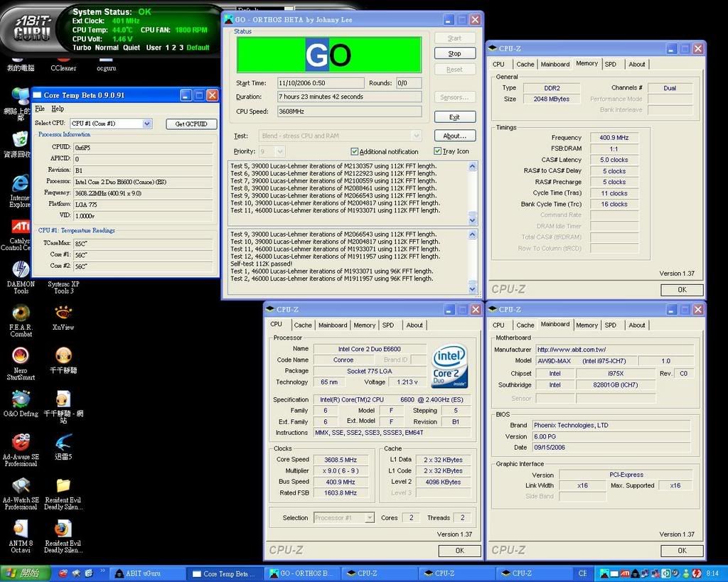Screen dimensions: 728x582
Task: Open the Resident Evil folder icon
Action: 63,493
